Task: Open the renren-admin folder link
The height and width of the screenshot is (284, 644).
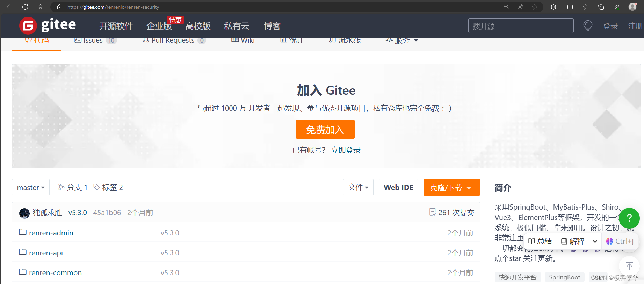Action: (x=51, y=233)
